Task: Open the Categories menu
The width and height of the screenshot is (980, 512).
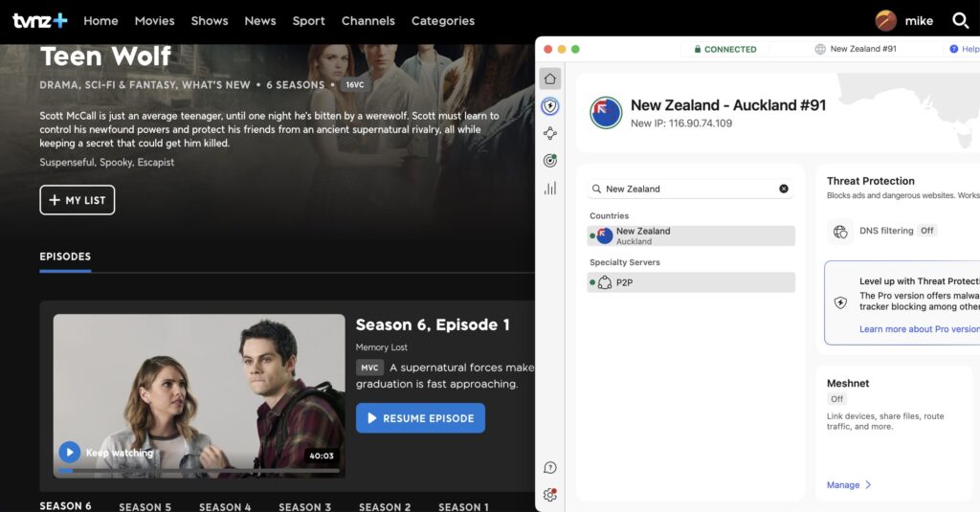Action: click(443, 21)
